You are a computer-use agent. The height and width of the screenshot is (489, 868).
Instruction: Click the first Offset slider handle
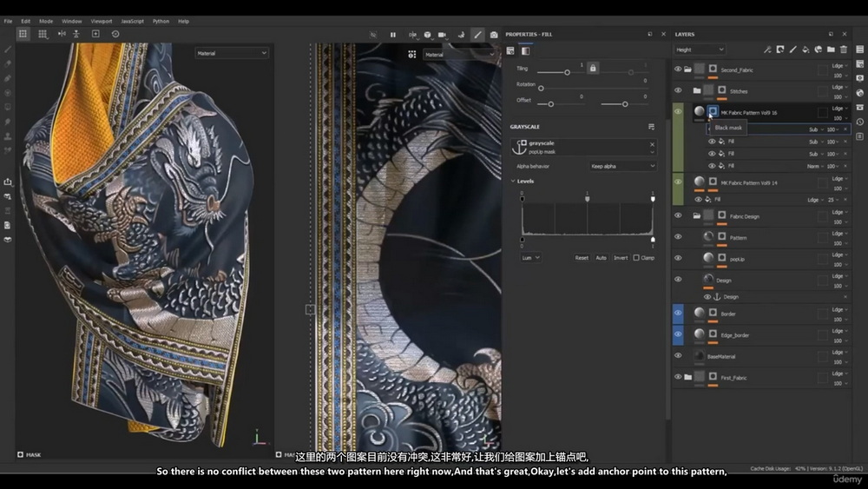(x=551, y=104)
